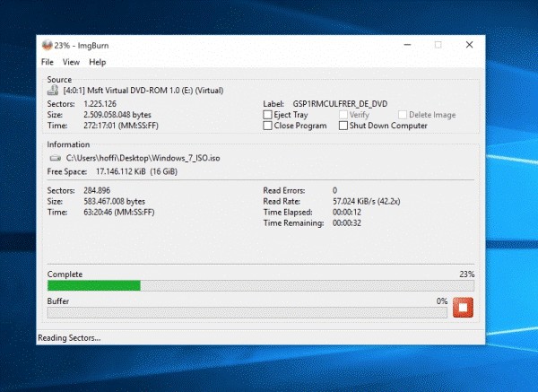The height and width of the screenshot is (392, 538).
Task: Click the empty Buffer progress bar
Action: tap(247, 312)
